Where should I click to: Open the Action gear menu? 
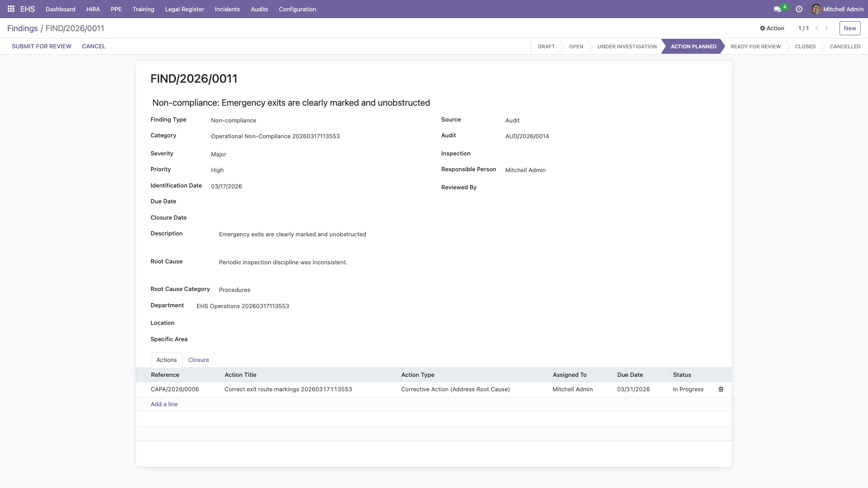772,28
